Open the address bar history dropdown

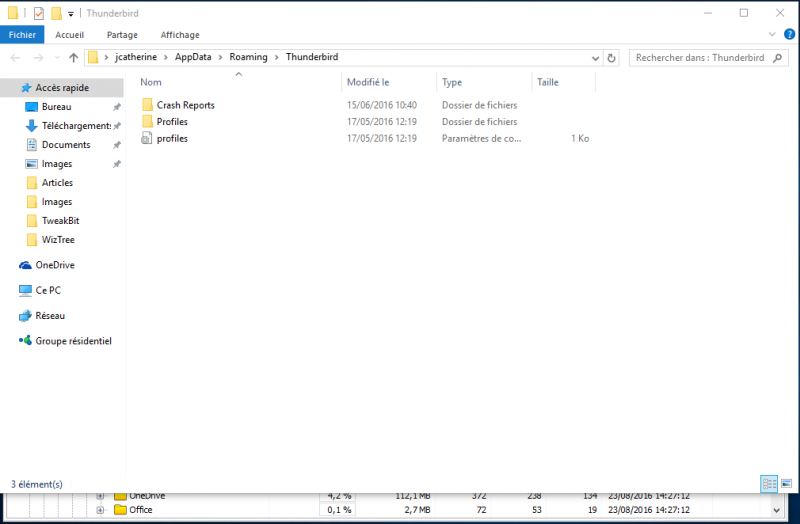pos(595,58)
